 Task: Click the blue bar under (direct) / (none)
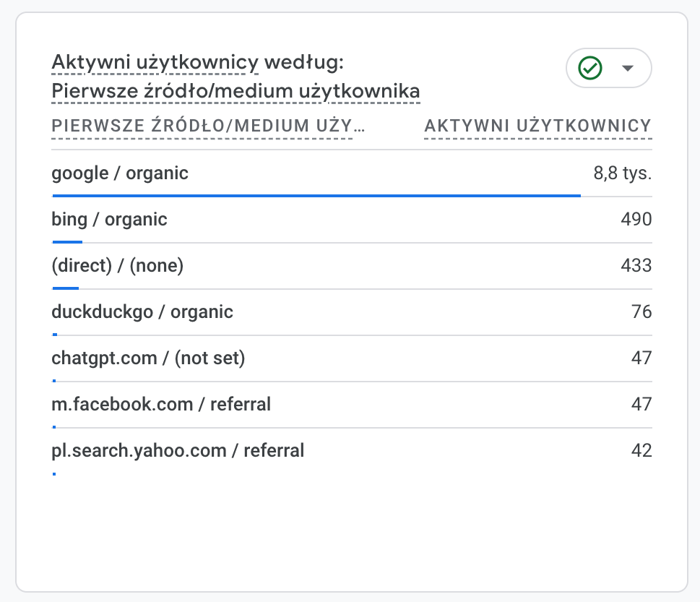click(x=65, y=288)
